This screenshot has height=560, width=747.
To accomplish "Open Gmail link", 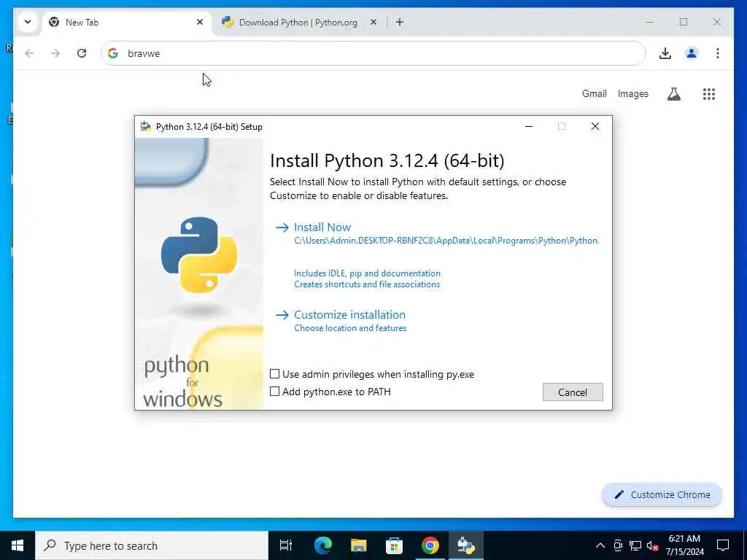I will tap(594, 94).
